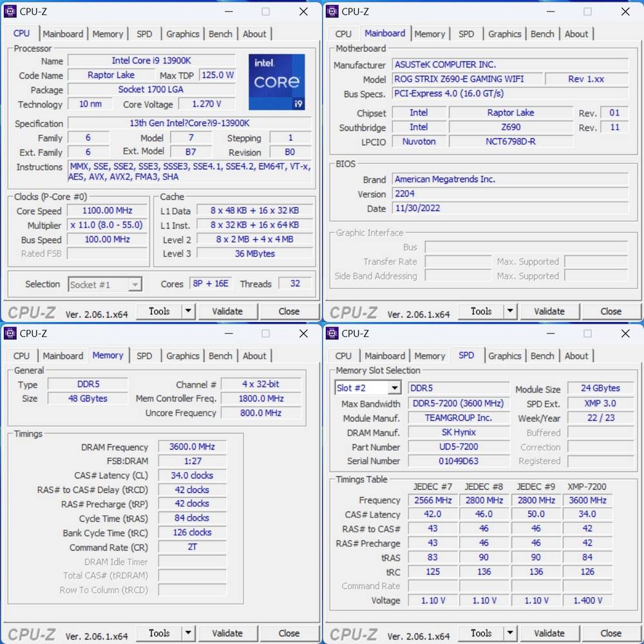
Task: Click Validate button in SPD window
Action: tap(549, 633)
